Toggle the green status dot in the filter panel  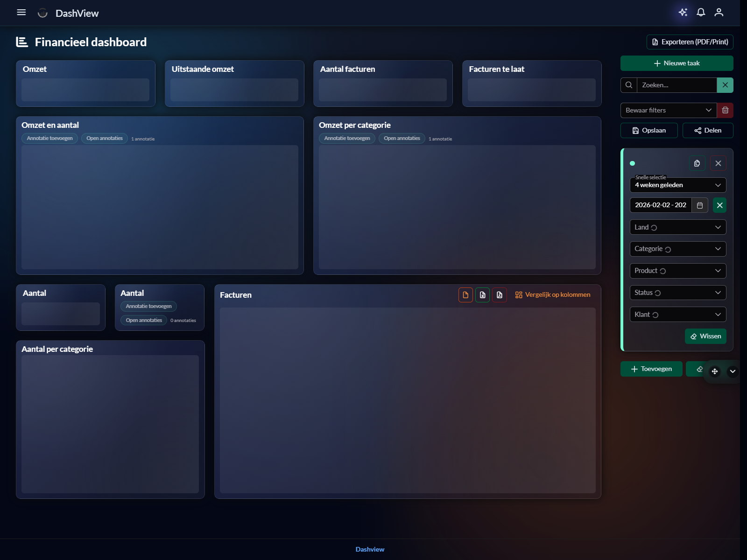(x=633, y=163)
